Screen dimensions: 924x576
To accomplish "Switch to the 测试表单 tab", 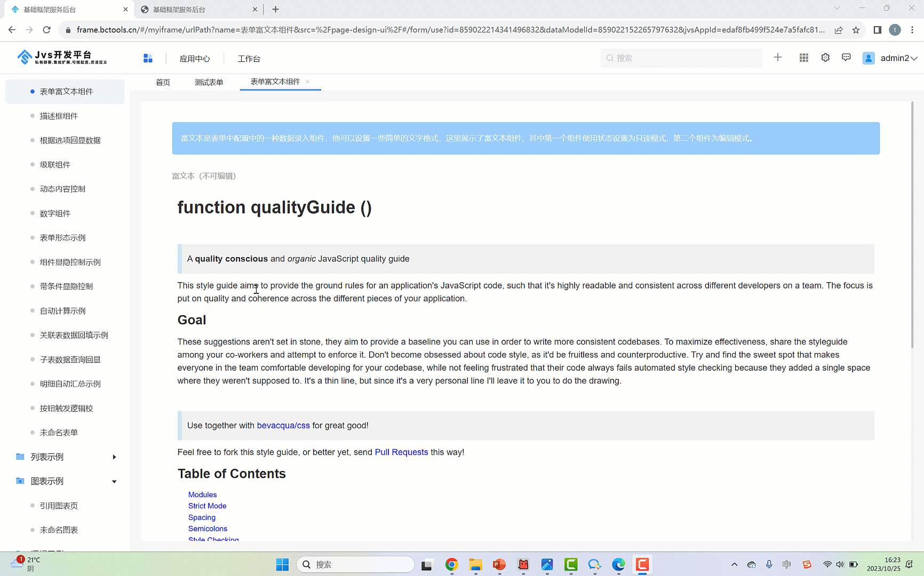I will tap(209, 82).
